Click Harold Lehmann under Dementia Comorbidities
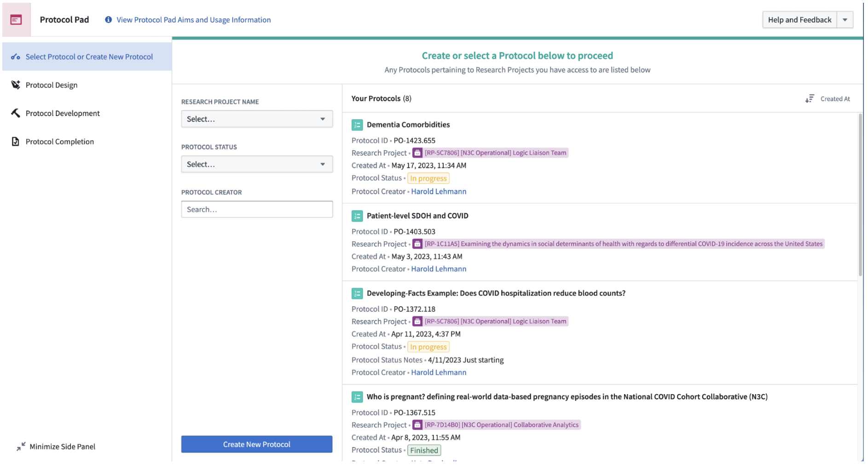Image resolution: width=868 pixels, height=465 pixels. pyautogui.click(x=438, y=192)
